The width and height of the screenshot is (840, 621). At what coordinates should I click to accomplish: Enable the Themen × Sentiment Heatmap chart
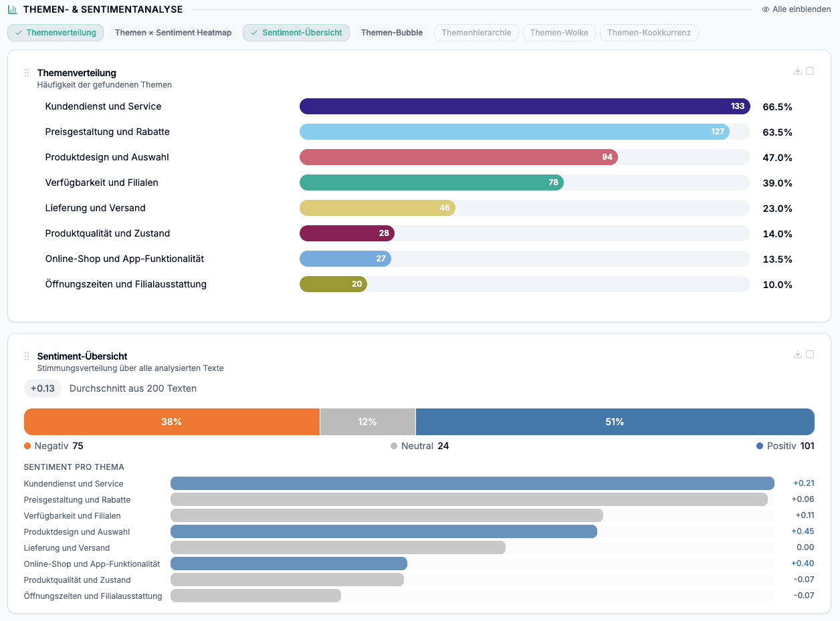pos(173,32)
